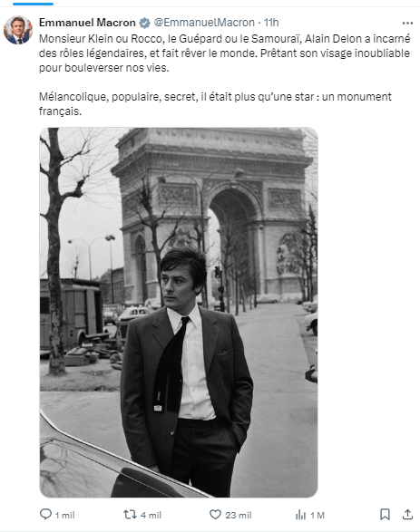
Task: Open the black and white photo
Action: pos(179,312)
